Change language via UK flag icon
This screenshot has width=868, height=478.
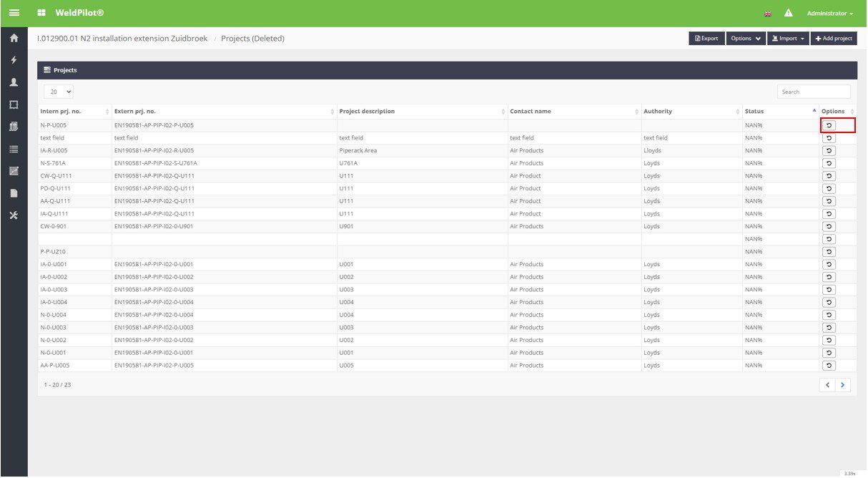(768, 14)
